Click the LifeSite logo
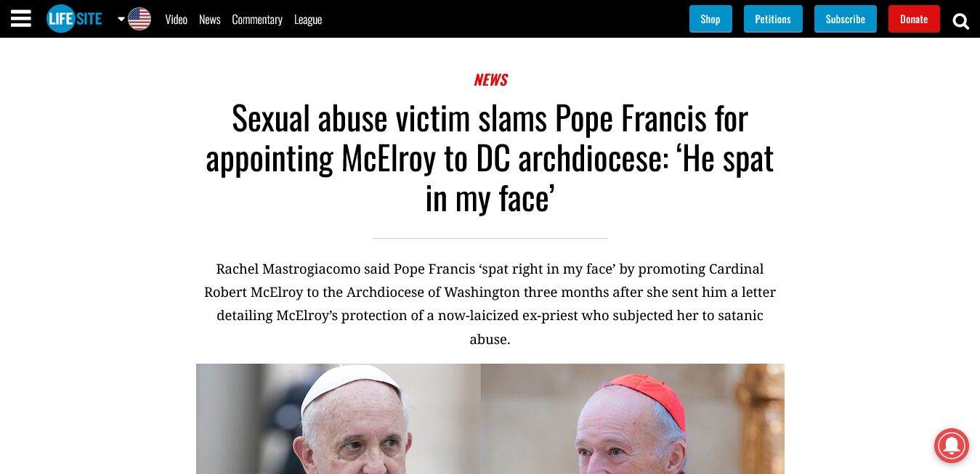980x474 pixels. pyautogui.click(x=74, y=19)
